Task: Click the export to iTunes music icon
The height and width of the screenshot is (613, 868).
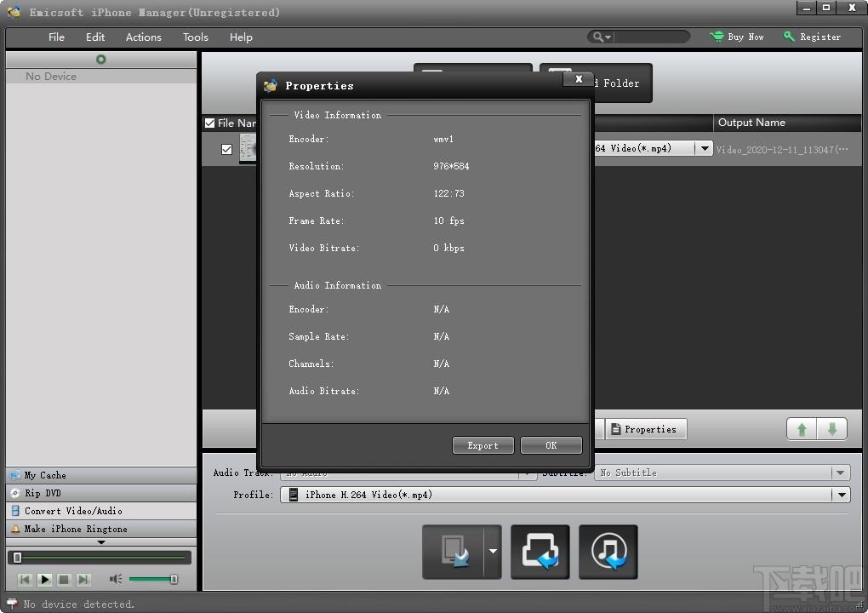Action: [608, 552]
